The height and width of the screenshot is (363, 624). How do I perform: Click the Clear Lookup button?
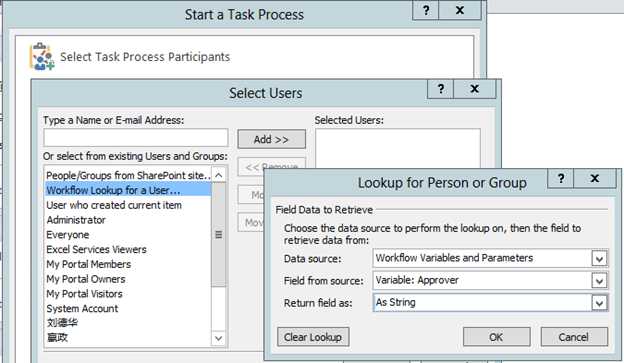pos(313,337)
